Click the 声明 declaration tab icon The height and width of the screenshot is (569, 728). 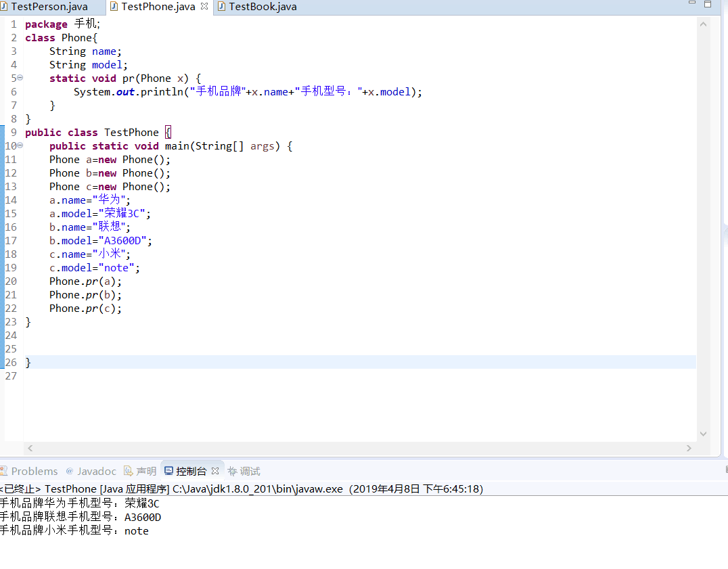[x=128, y=471]
